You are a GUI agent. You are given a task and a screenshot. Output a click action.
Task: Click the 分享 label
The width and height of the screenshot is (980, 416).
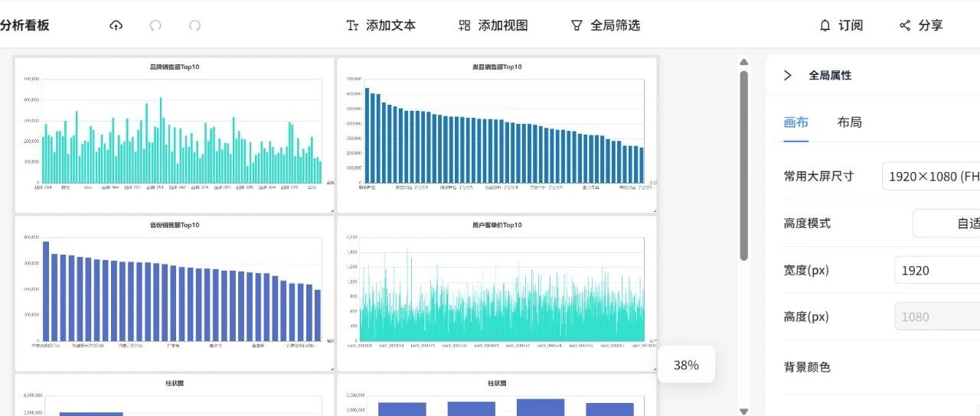[931, 25]
